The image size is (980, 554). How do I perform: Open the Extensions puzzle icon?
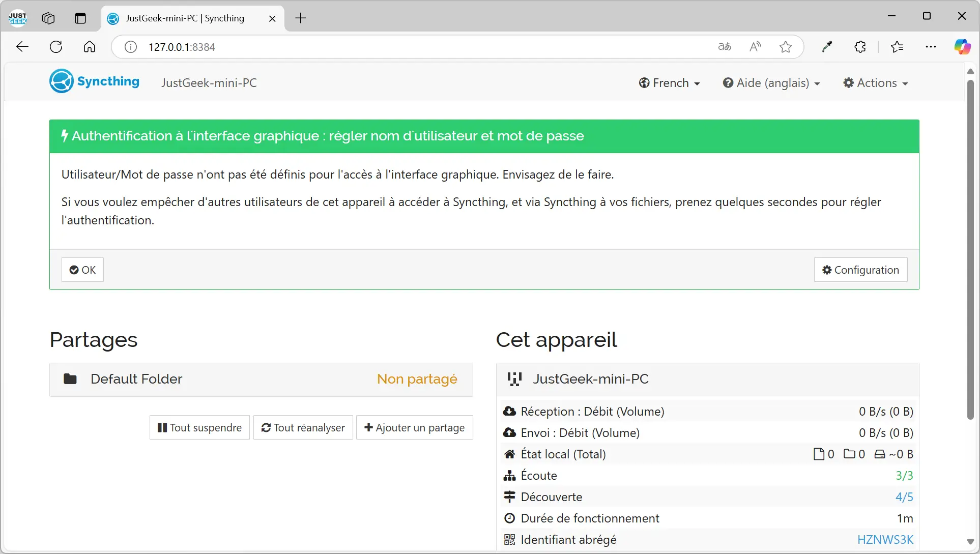(860, 47)
